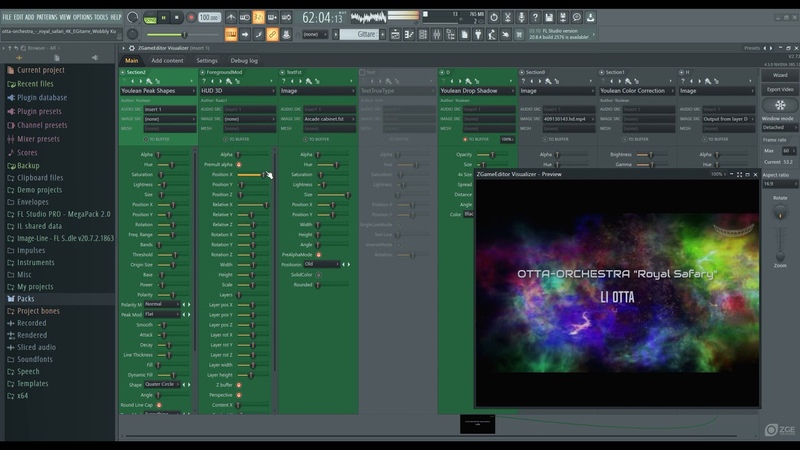Adjust the Position X slider in HUD 3D
Screen dimensions: 800x450
coord(252,174)
